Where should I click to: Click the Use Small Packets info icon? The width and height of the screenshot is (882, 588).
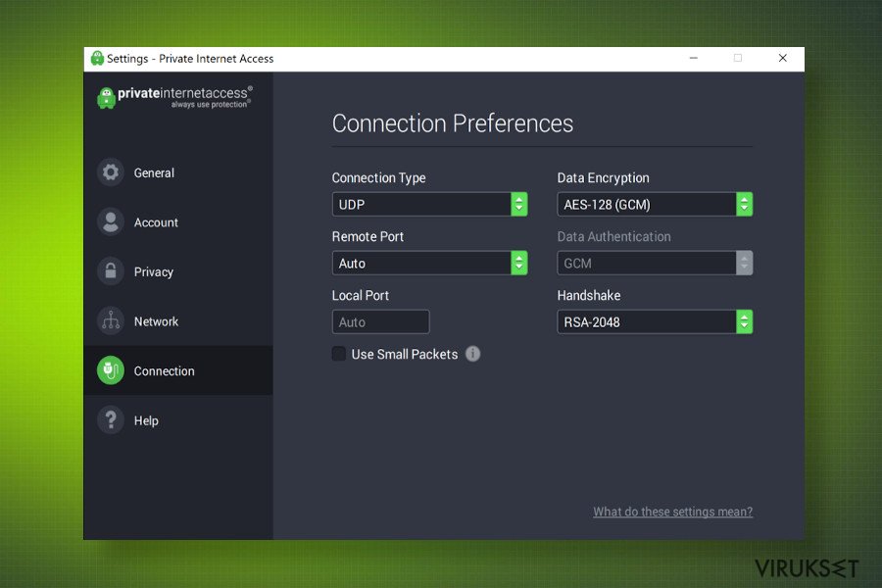[x=473, y=354]
